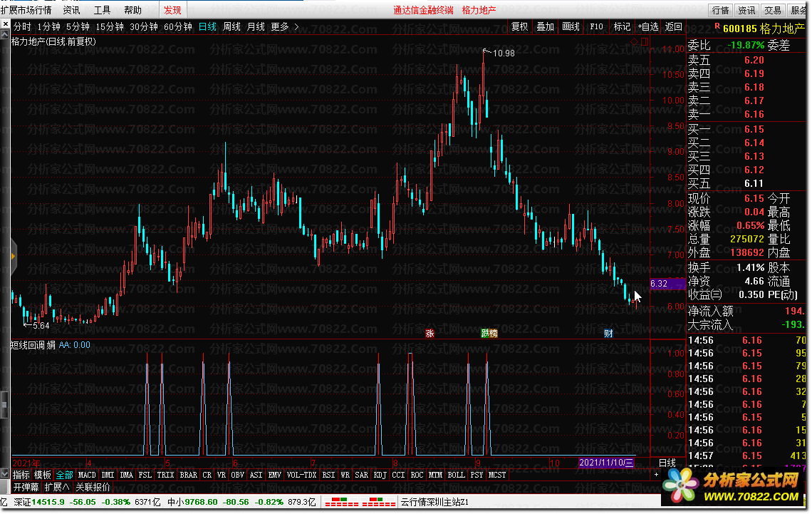
Task: Open the checkmark dropdown left of 指标
Action: (x=5, y=474)
